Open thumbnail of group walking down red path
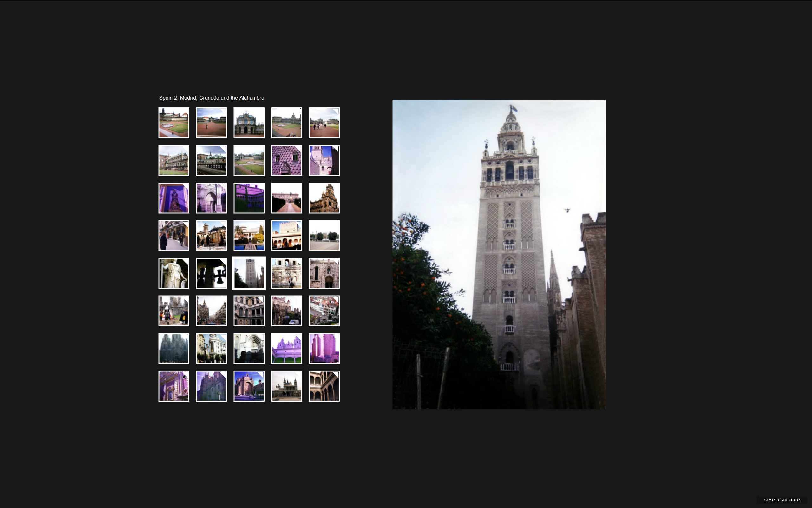The width and height of the screenshot is (812, 508). point(324,123)
